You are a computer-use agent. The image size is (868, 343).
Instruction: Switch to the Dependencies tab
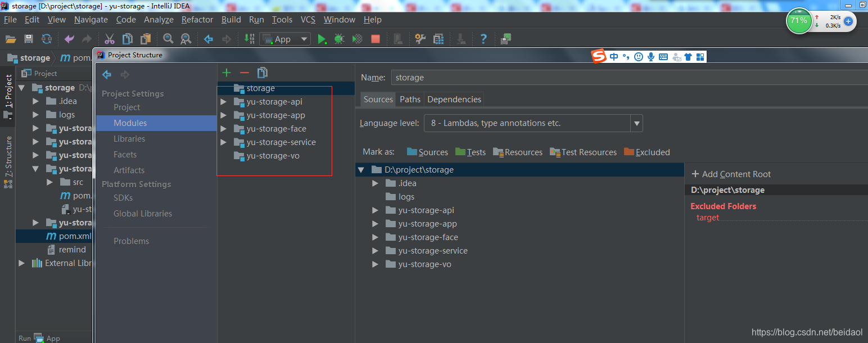[454, 99]
